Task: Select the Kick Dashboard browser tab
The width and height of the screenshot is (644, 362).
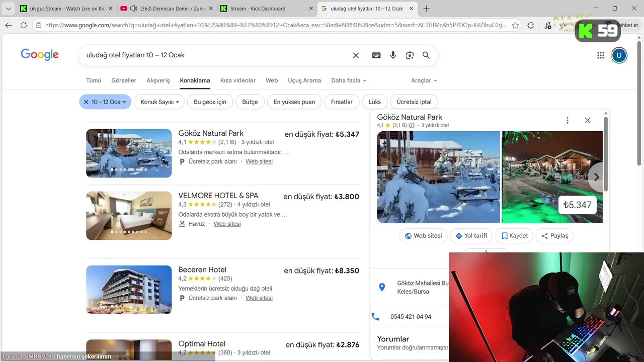Action: click(267, 9)
